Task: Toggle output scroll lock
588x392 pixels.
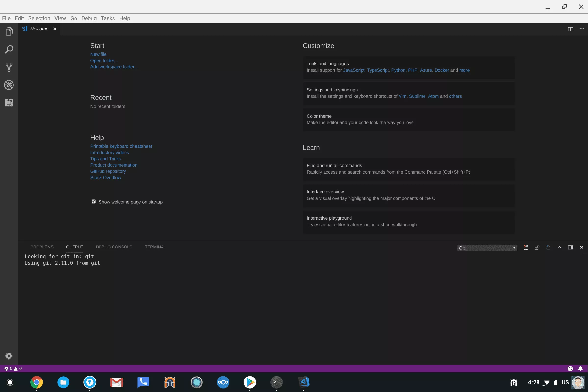Action: pyautogui.click(x=537, y=247)
